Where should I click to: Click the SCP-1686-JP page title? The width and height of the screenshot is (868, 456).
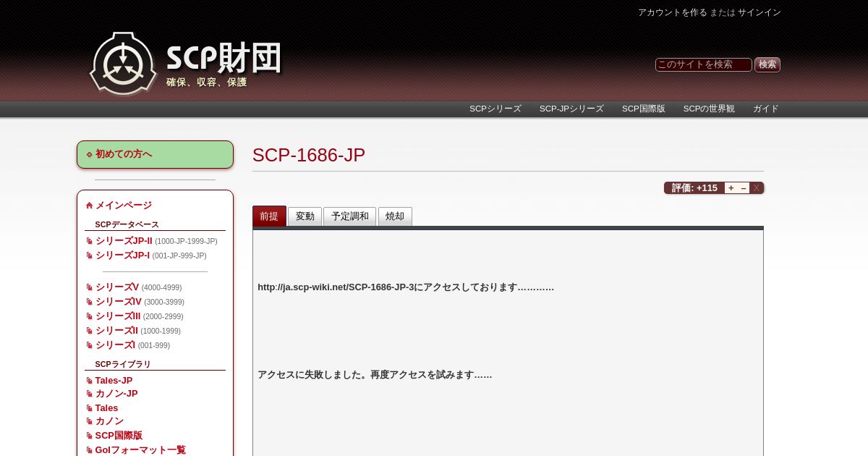(x=309, y=155)
